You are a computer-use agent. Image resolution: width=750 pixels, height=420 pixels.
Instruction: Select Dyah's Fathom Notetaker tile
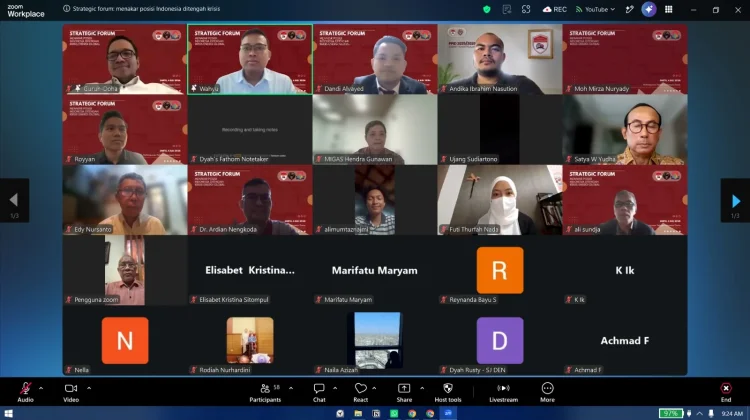tap(250, 130)
